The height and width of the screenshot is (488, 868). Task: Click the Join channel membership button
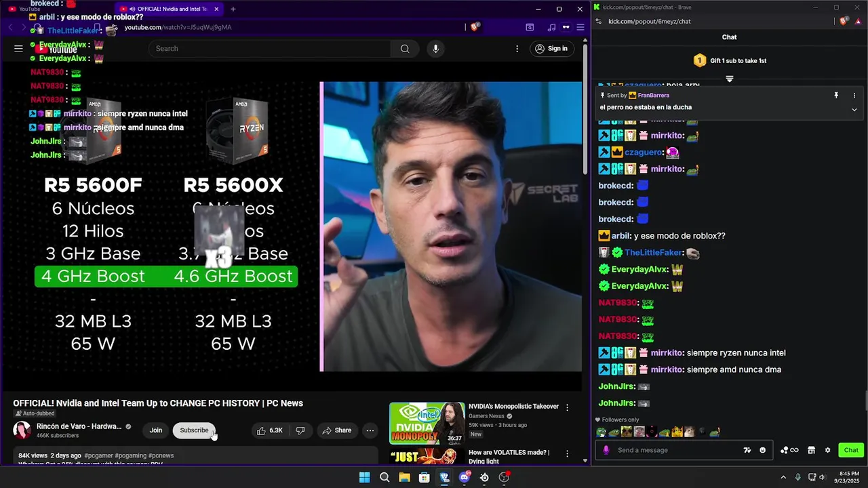point(156,430)
